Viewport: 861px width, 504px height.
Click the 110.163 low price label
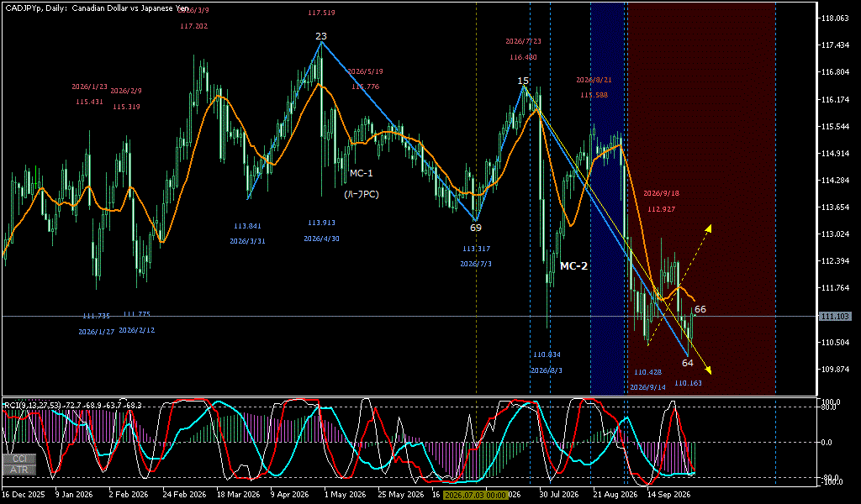tap(688, 383)
